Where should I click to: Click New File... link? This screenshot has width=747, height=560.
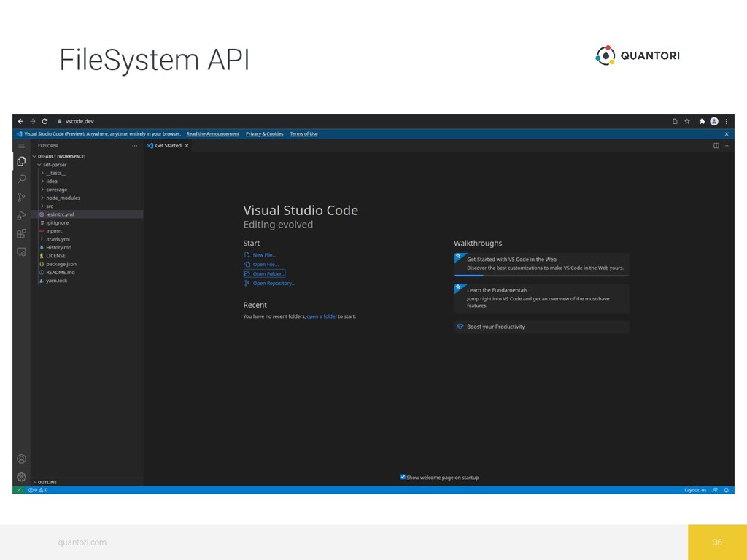(260, 255)
